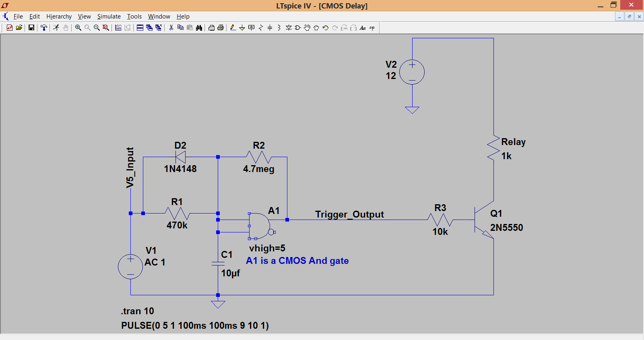The width and height of the screenshot is (644, 340).
Task: Open the View menu
Action: (84, 17)
